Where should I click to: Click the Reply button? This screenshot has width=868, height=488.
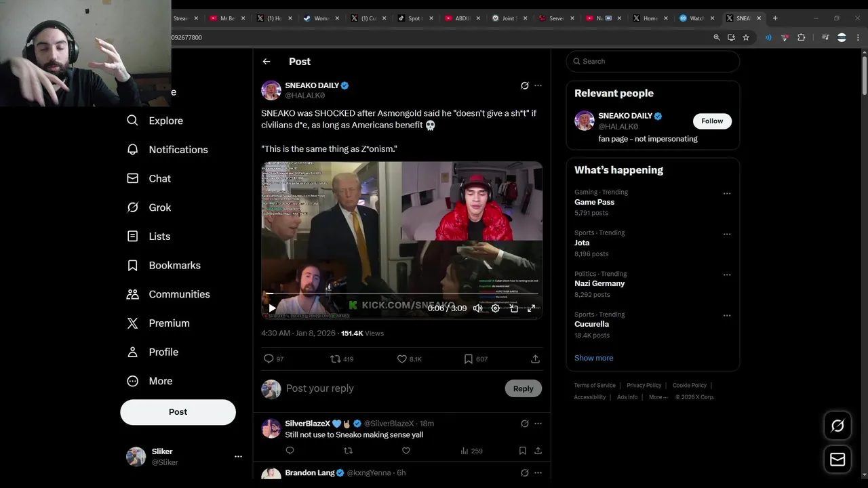point(523,388)
